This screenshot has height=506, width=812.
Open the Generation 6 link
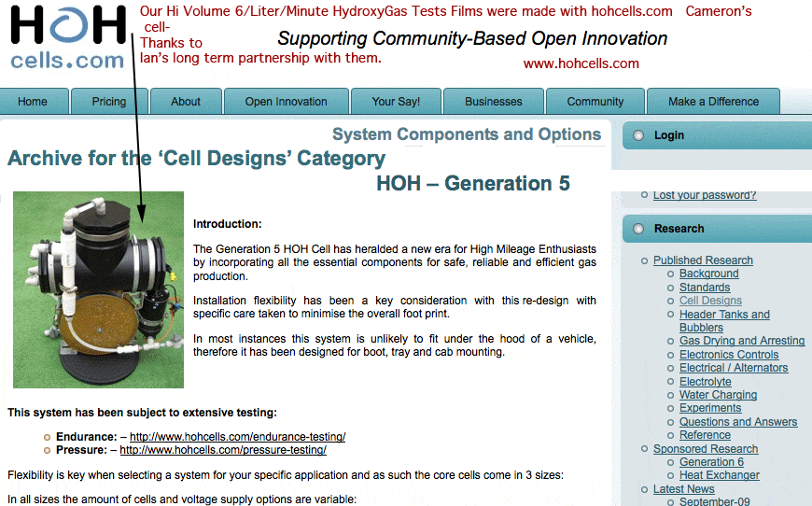click(x=711, y=462)
